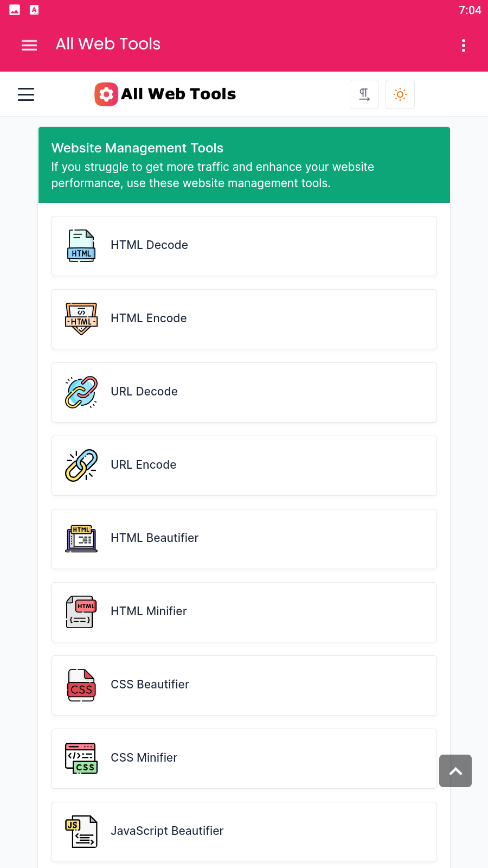Click the URL Encode chain link icon

pos(81,465)
